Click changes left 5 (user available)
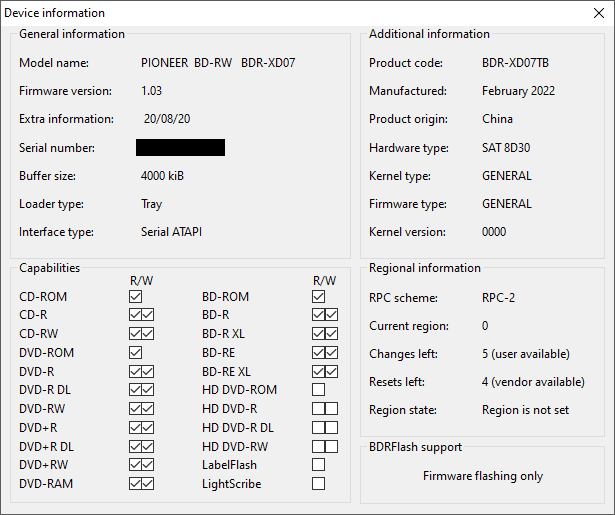The image size is (615, 515). [526, 354]
